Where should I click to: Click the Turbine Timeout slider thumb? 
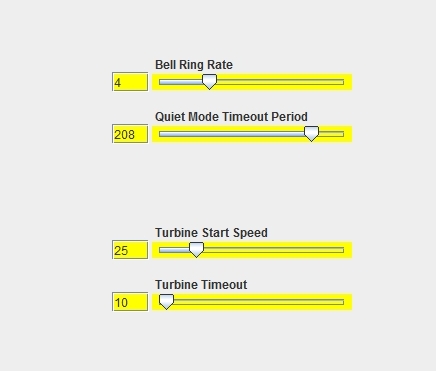point(166,302)
